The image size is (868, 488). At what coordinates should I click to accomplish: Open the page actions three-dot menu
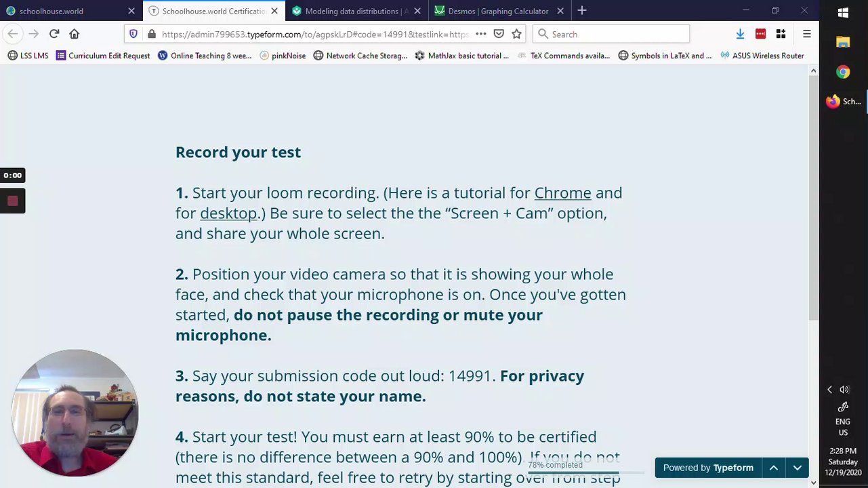480,34
